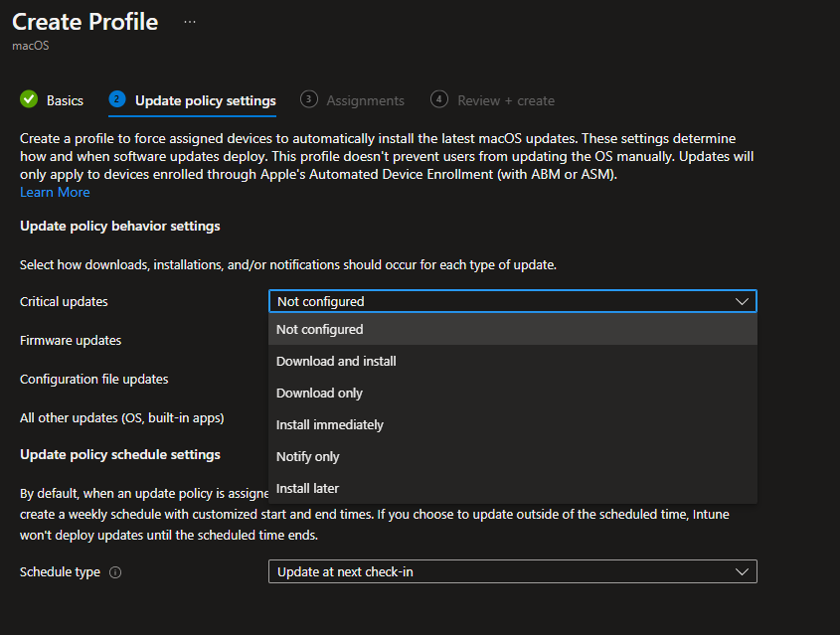
Task: Switch to the Basics tab
Action: [x=65, y=100]
